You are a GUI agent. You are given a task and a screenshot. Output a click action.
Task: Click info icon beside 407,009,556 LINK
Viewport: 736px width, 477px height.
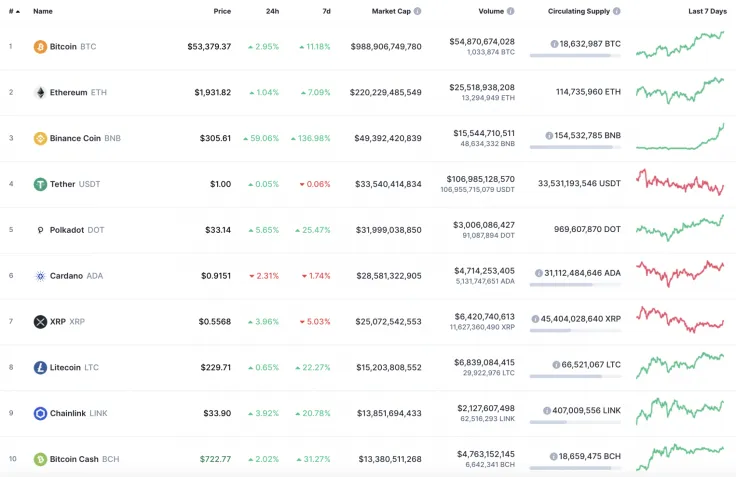click(x=547, y=410)
